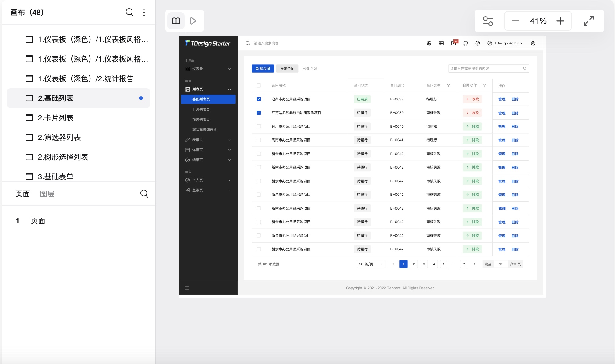Screen dimensions: 615x364
Task: Click the help question mark icon
Action: point(478,43)
